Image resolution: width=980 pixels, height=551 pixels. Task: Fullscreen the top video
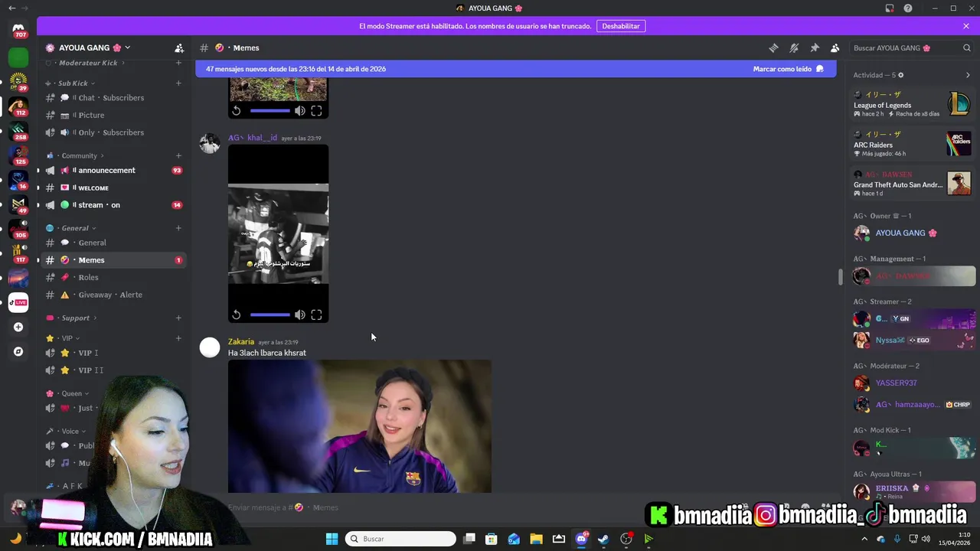pos(316,111)
